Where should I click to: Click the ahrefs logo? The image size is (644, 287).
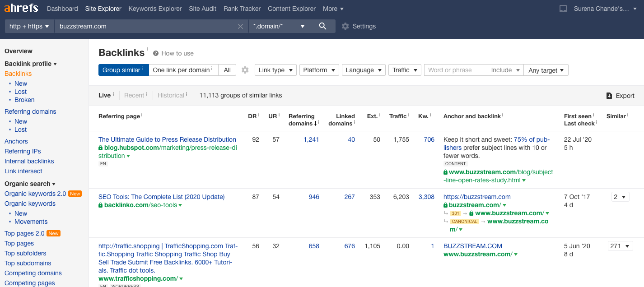tap(21, 9)
